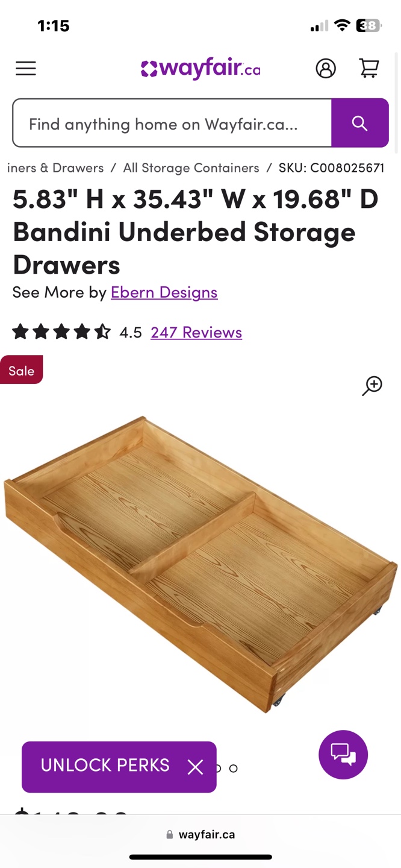
Task: Dismiss the Unlock Perks banner
Action: tap(195, 767)
